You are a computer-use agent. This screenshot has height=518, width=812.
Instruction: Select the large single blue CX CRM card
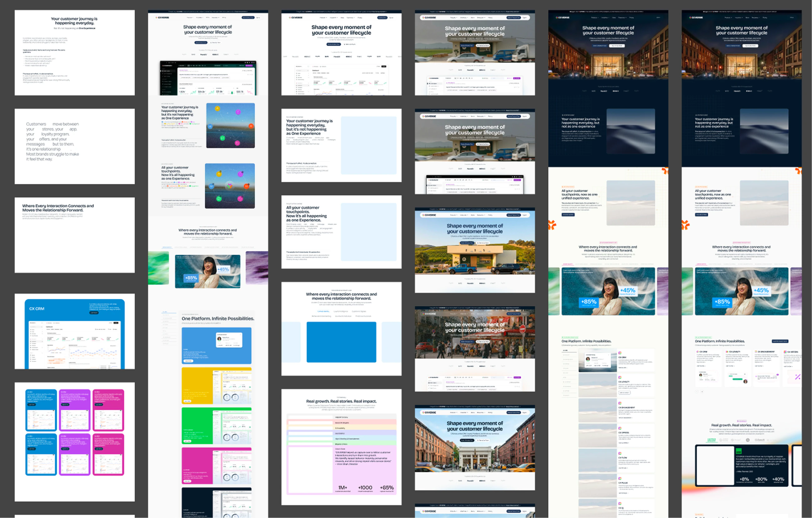75,334
